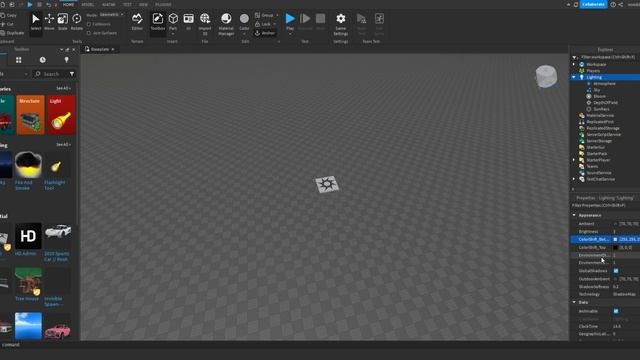
Task: Choose the Move tool
Action: [49, 22]
